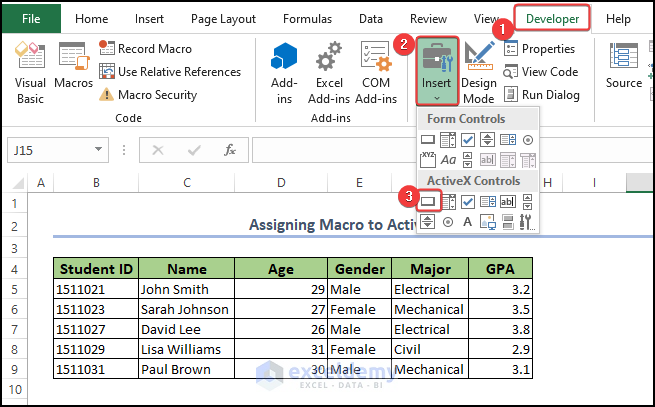Select ActiveX More Controls icon
This screenshot has height=407, width=655.
pos(527,221)
